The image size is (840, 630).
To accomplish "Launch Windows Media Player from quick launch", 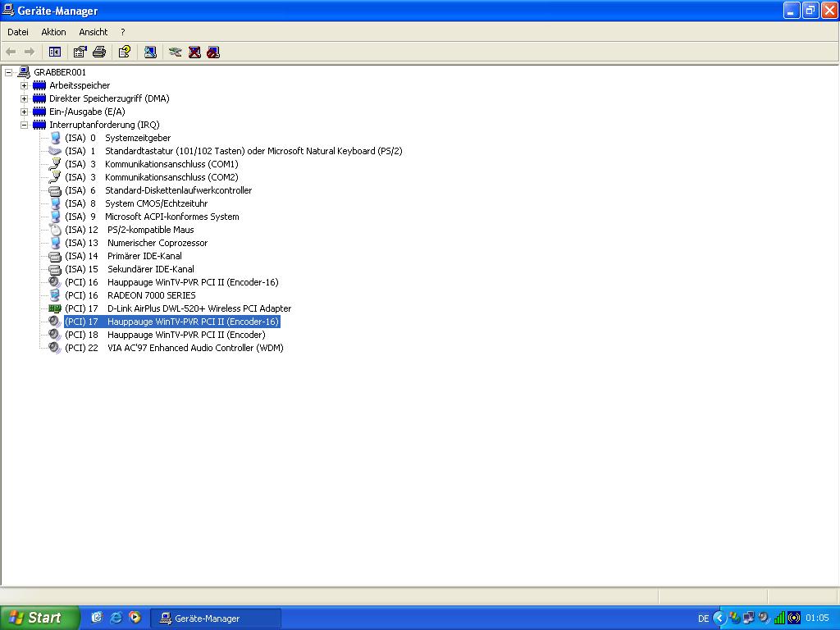I will click(135, 618).
